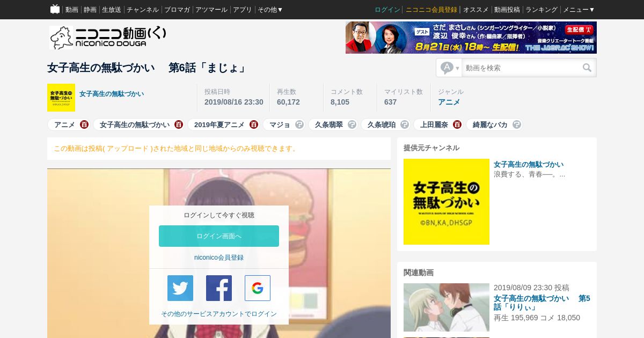Open オススメ in top bar
The height and width of the screenshot is (338, 644).
(x=475, y=10)
